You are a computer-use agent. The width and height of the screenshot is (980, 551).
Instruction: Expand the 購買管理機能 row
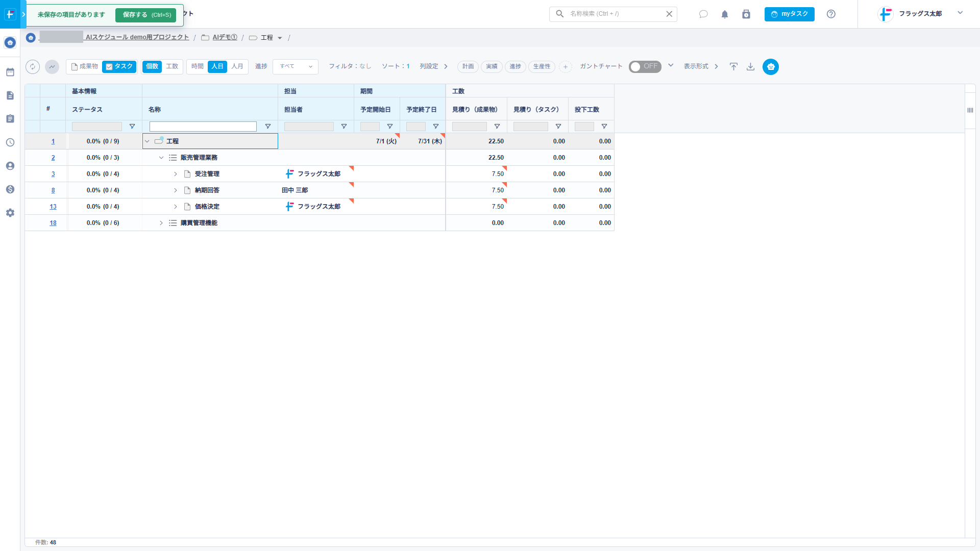click(x=161, y=223)
